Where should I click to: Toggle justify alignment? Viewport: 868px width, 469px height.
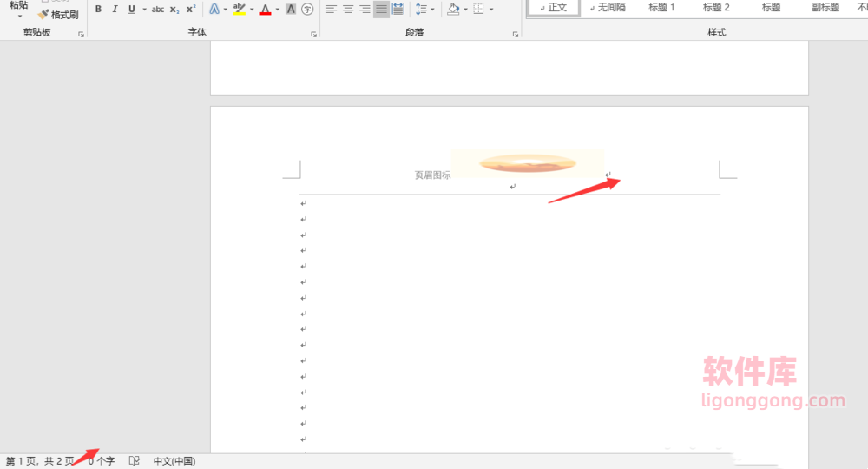point(381,9)
